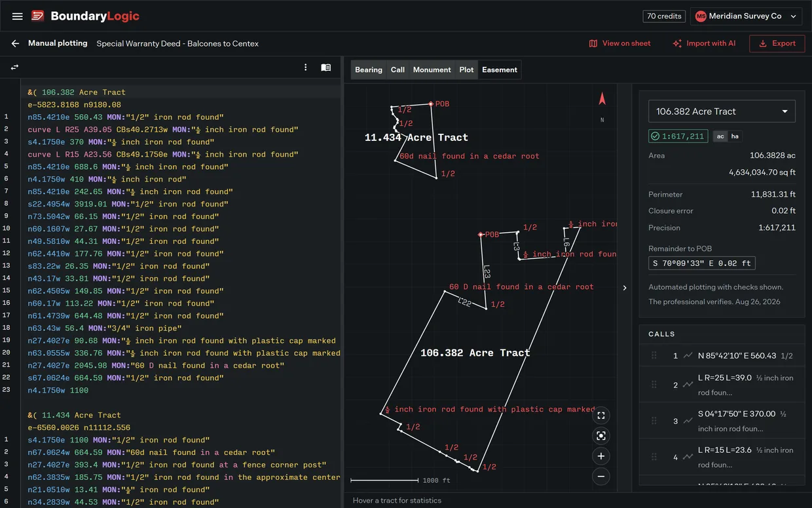Toggle fullscreen map view
This screenshot has width=812, height=508.
[x=601, y=415]
